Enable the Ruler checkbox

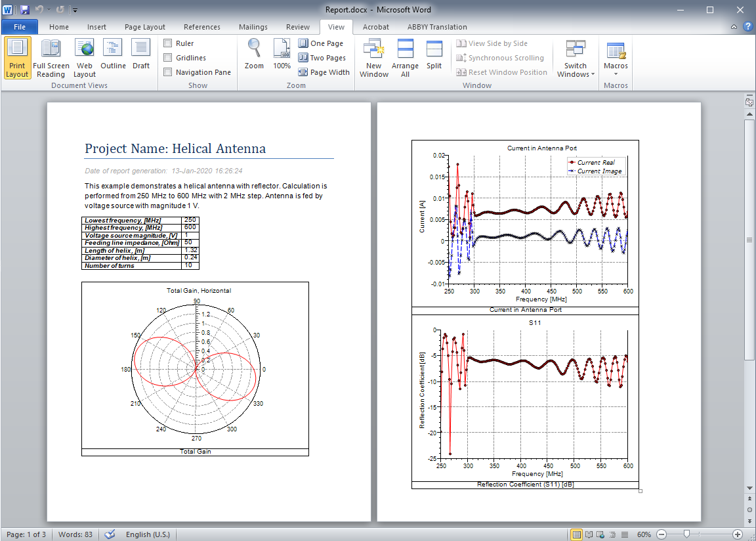point(168,43)
